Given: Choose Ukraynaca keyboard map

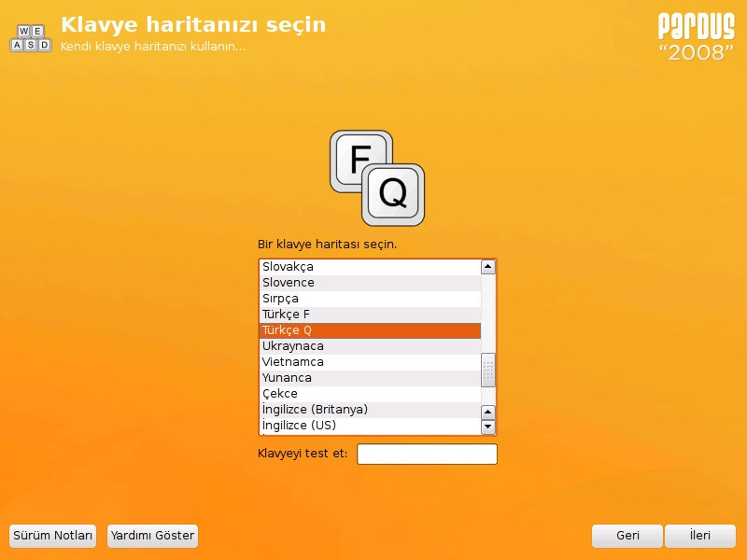Looking at the screenshot, I should click(370, 346).
